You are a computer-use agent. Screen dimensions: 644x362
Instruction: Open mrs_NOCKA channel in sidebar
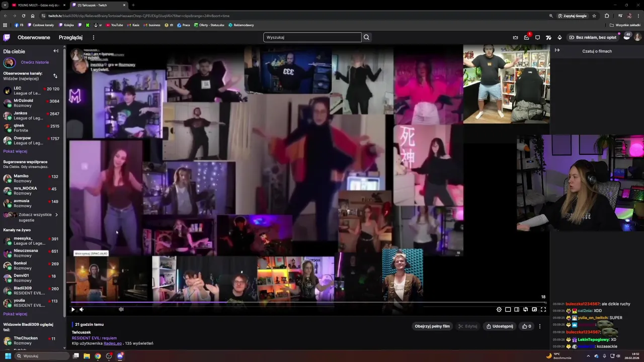[31, 191]
